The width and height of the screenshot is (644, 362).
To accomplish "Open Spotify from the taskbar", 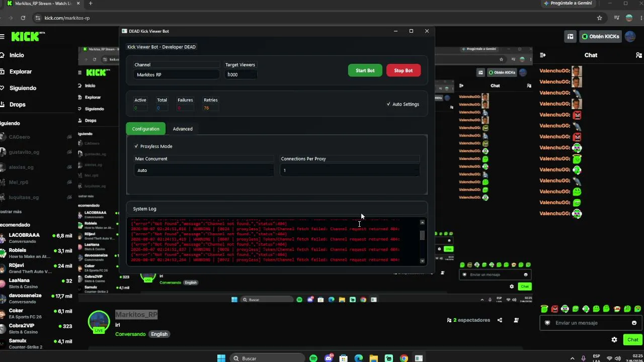I will click(313, 358).
